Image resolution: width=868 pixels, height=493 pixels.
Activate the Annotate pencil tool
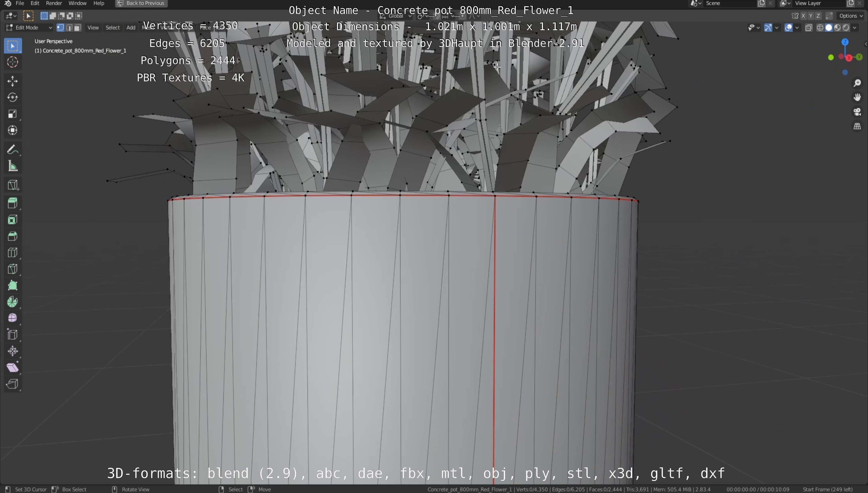pos(12,149)
